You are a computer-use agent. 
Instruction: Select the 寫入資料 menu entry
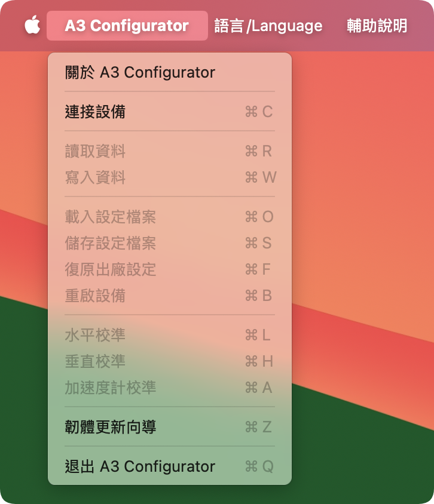click(96, 177)
